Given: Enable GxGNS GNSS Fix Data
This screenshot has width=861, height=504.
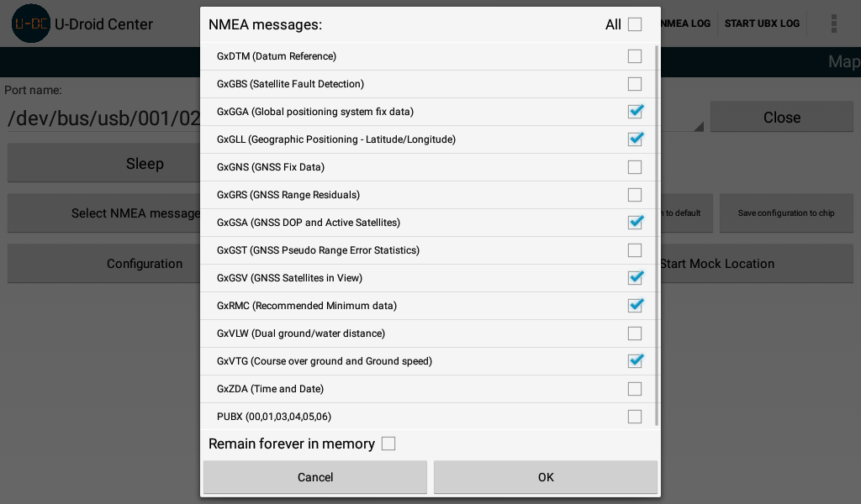Looking at the screenshot, I should (x=635, y=167).
